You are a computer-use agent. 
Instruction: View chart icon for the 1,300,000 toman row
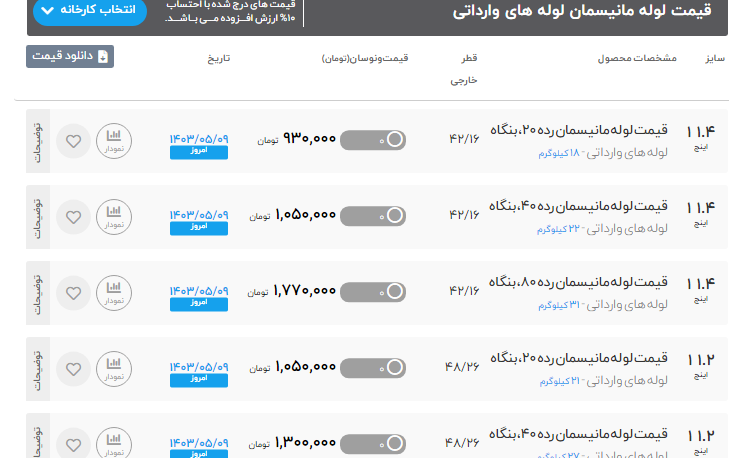[114, 443]
